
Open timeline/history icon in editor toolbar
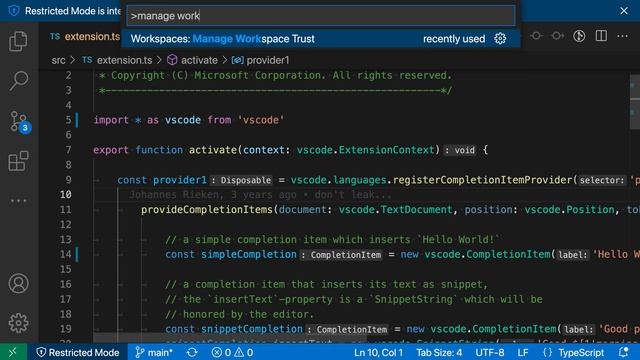[579, 36]
